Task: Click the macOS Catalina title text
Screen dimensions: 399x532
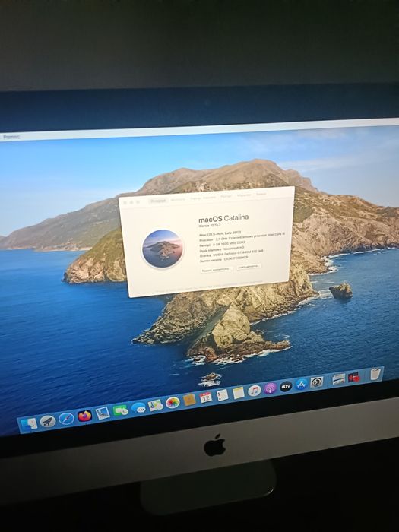Action: (x=223, y=218)
